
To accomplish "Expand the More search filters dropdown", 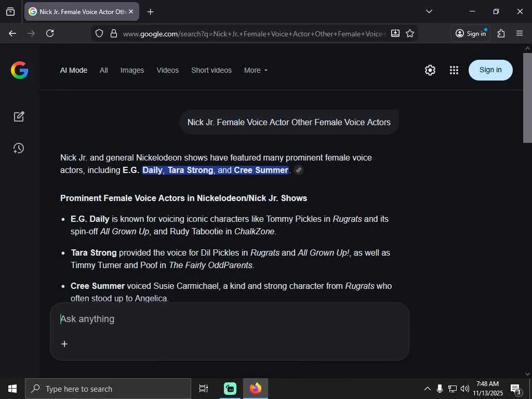I will click(256, 70).
